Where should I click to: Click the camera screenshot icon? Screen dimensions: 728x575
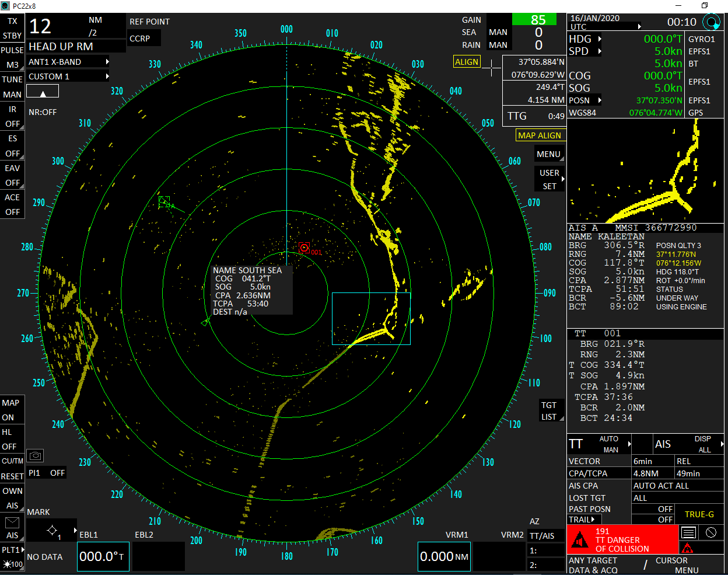(35, 455)
